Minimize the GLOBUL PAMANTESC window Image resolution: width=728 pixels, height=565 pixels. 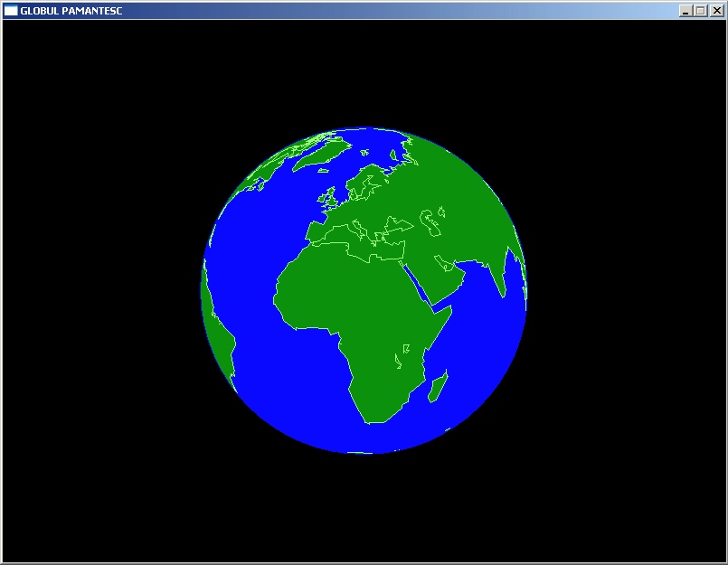685,11
